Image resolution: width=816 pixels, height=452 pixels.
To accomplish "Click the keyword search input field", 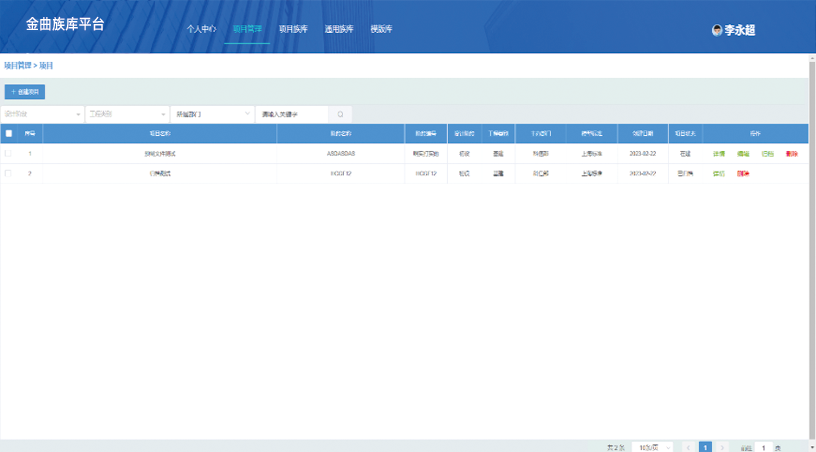I will point(291,115).
